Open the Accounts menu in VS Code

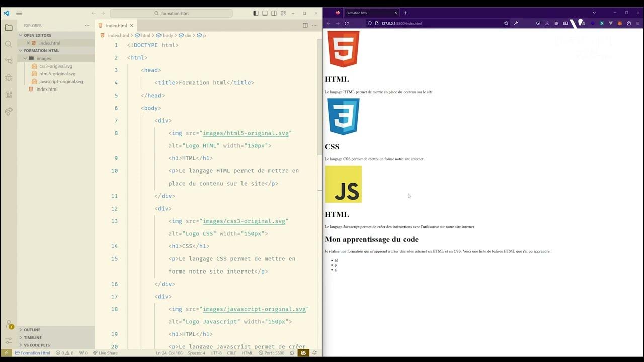click(x=9, y=324)
